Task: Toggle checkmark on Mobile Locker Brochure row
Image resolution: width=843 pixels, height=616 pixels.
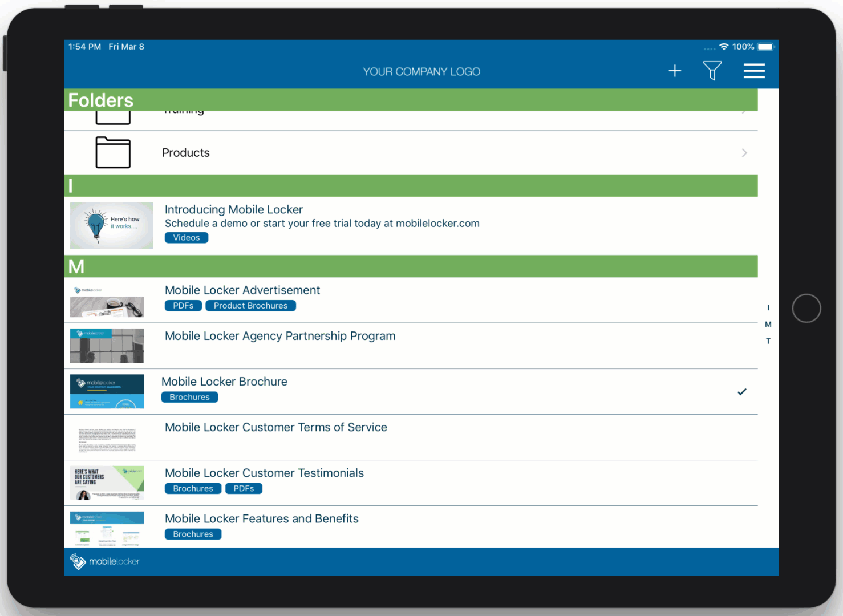Action: [742, 392]
